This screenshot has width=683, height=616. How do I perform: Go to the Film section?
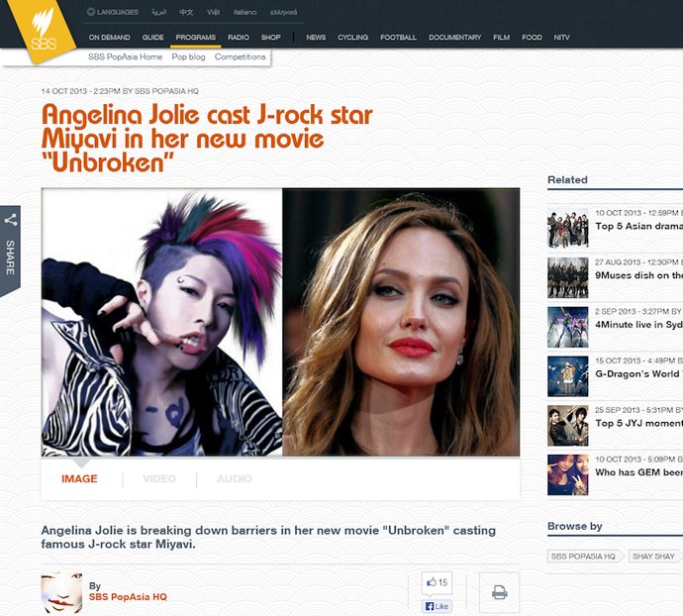(x=501, y=38)
